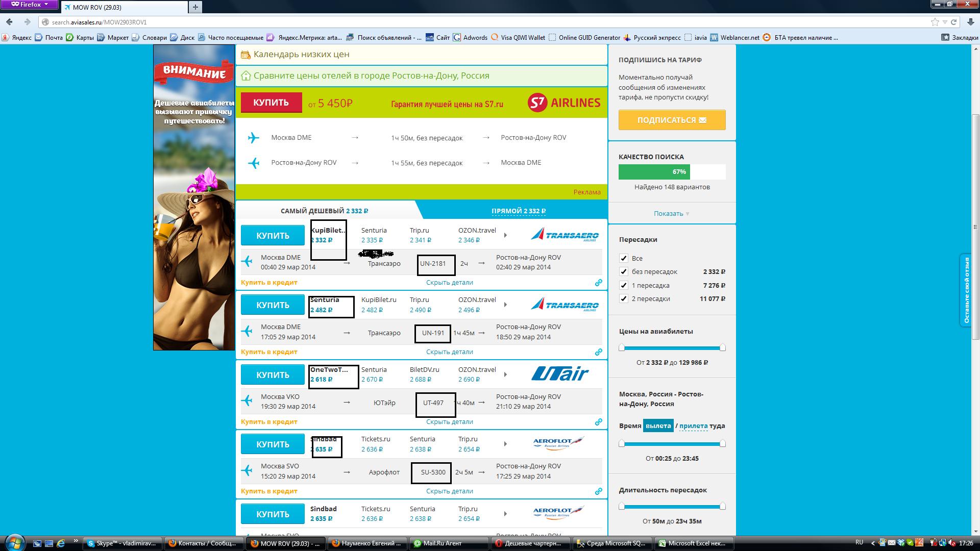
Task: Click the right handle of ticket price slider
Action: click(722, 347)
